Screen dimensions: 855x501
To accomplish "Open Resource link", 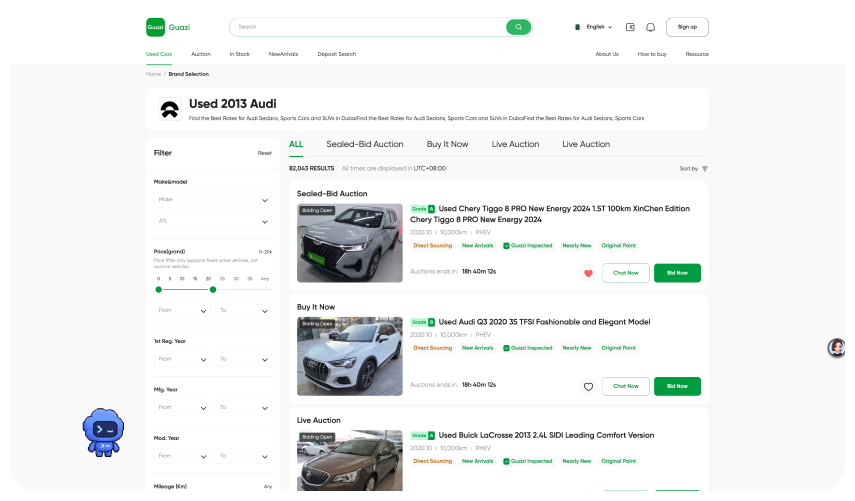I will (697, 54).
